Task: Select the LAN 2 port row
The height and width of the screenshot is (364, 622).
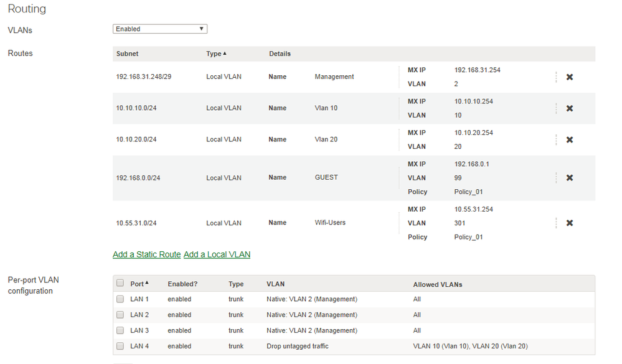Action: click(x=139, y=315)
